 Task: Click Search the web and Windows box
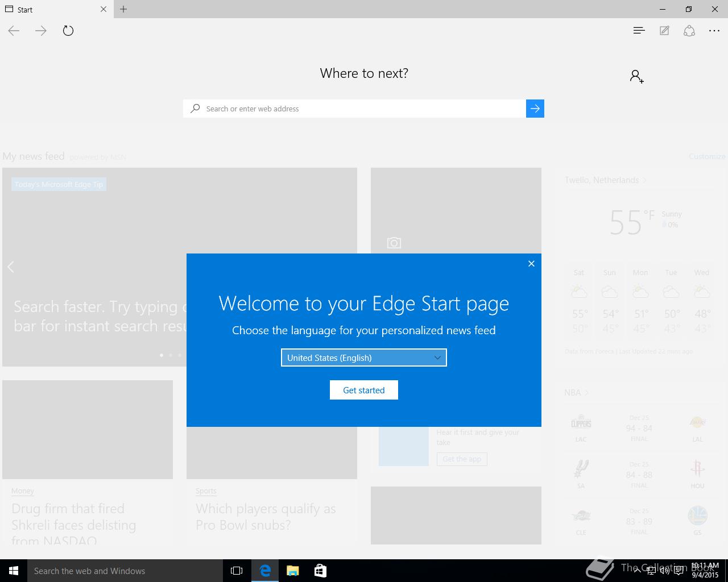125,571
